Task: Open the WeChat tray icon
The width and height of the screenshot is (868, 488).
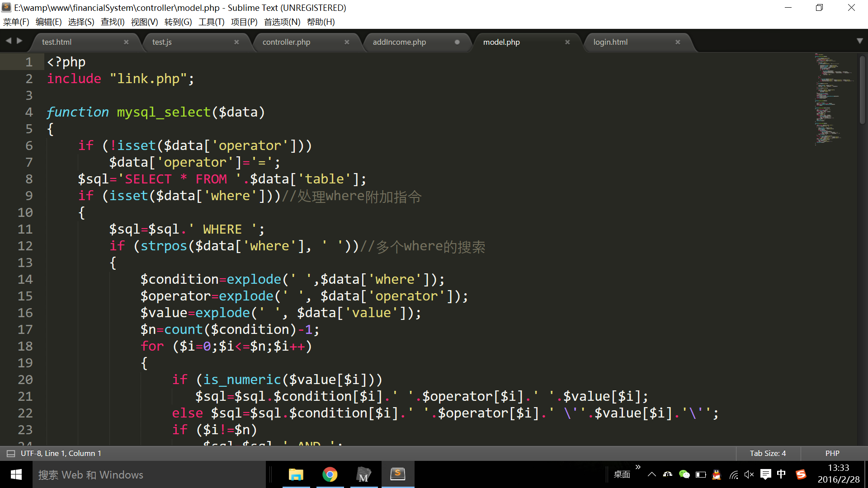Action: coord(684,474)
